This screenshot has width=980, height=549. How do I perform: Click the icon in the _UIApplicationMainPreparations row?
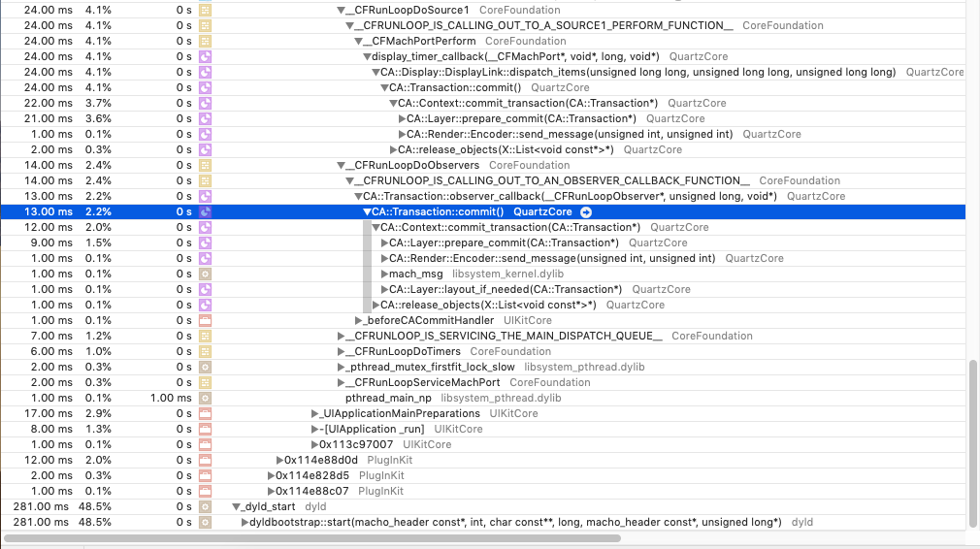click(x=205, y=414)
